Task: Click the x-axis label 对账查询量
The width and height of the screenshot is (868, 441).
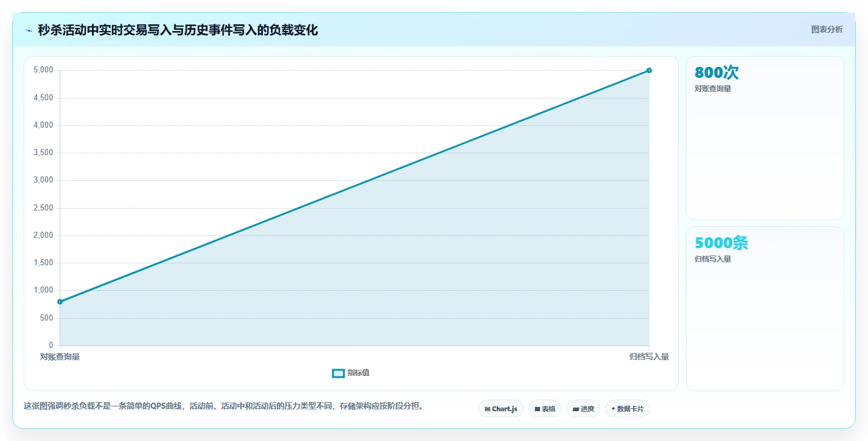Action: click(x=60, y=356)
